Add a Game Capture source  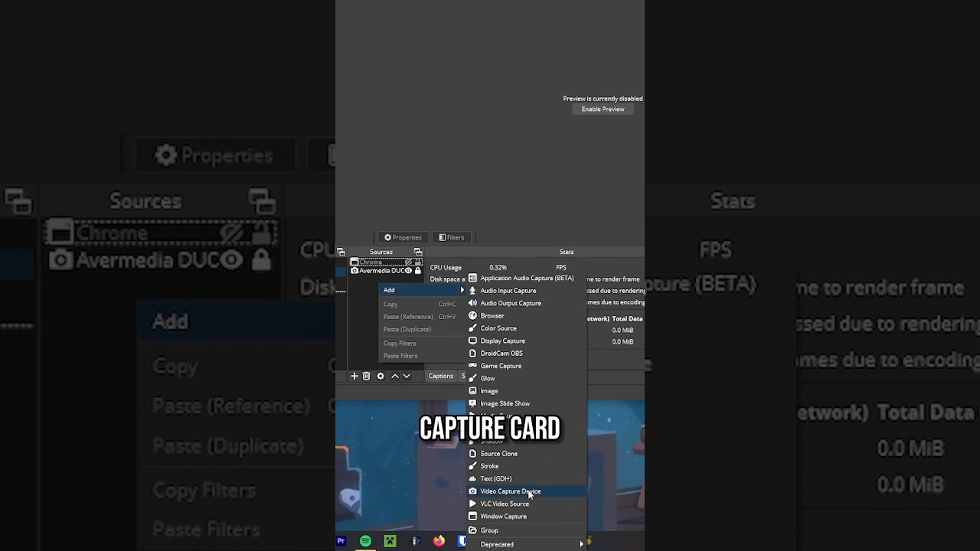(x=527, y=366)
